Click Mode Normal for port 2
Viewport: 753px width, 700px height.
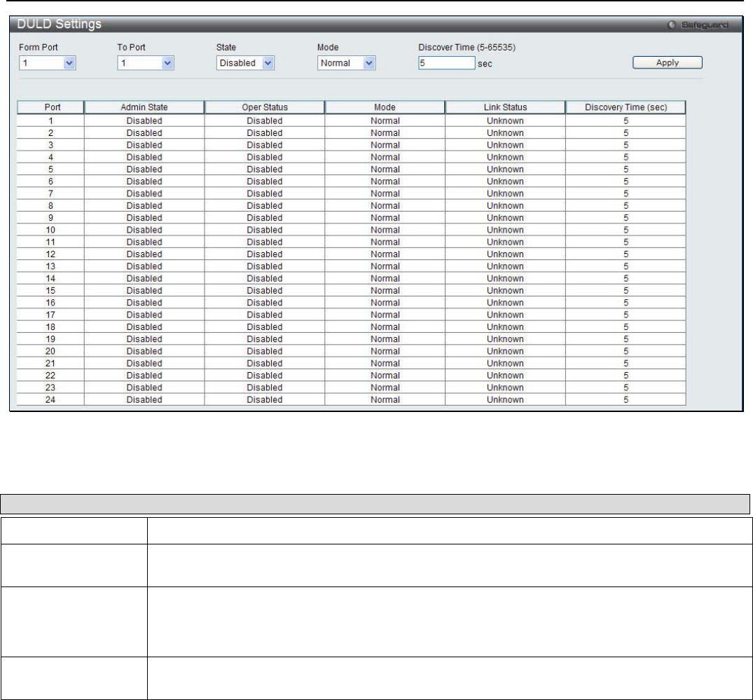[x=385, y=133]
